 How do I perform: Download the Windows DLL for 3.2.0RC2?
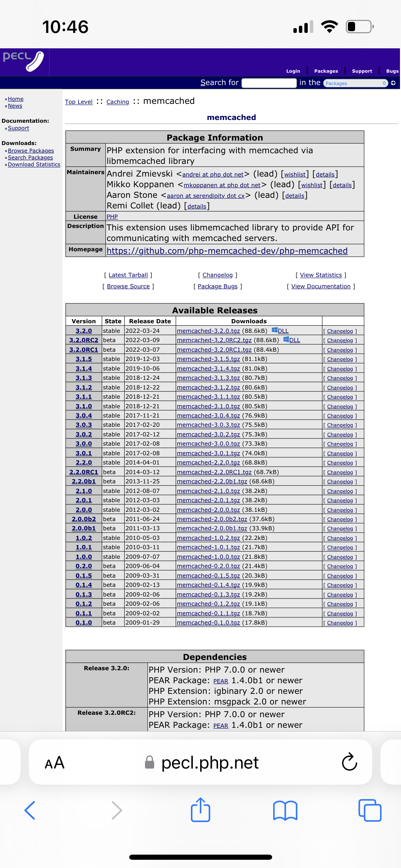tap(294, 340)
